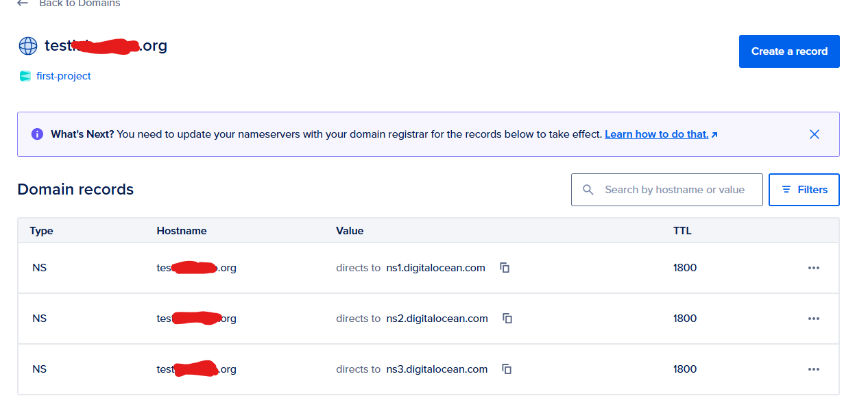This screenshot has height=409, width=868.
Task: Open more options for ns1 record
Action: (814, 268)
